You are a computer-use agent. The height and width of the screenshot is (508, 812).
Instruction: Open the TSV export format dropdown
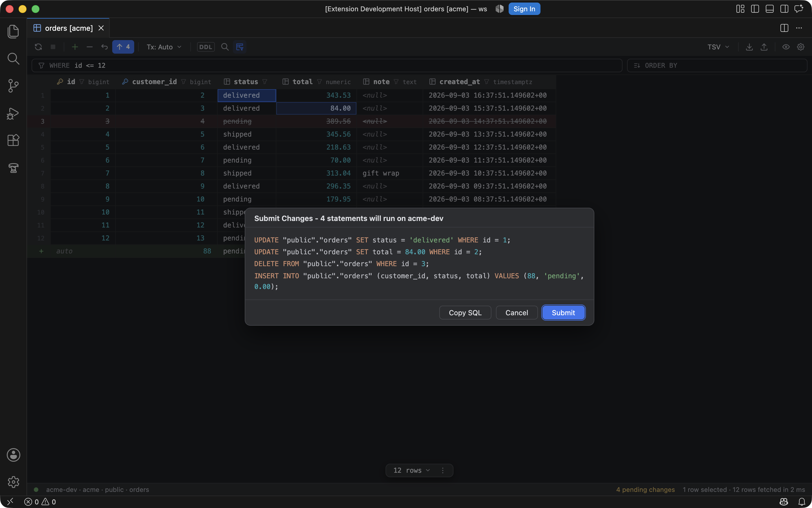click(718, 47)
